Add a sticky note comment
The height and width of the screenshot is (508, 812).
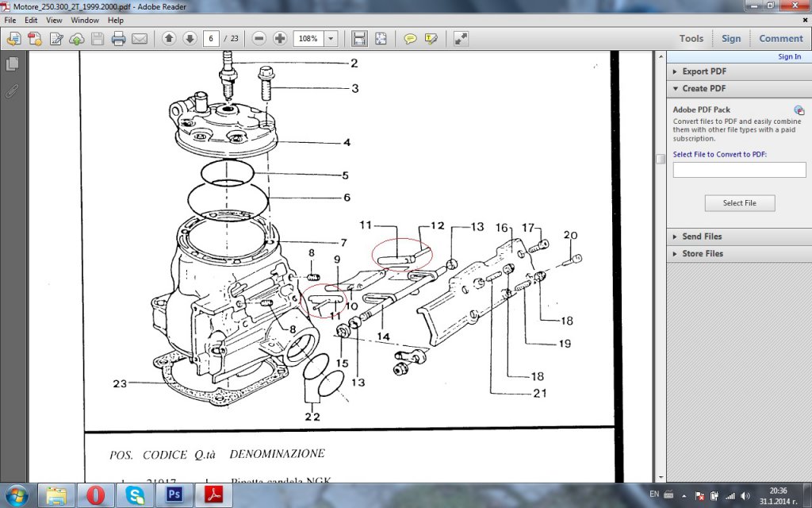(410, 38)
